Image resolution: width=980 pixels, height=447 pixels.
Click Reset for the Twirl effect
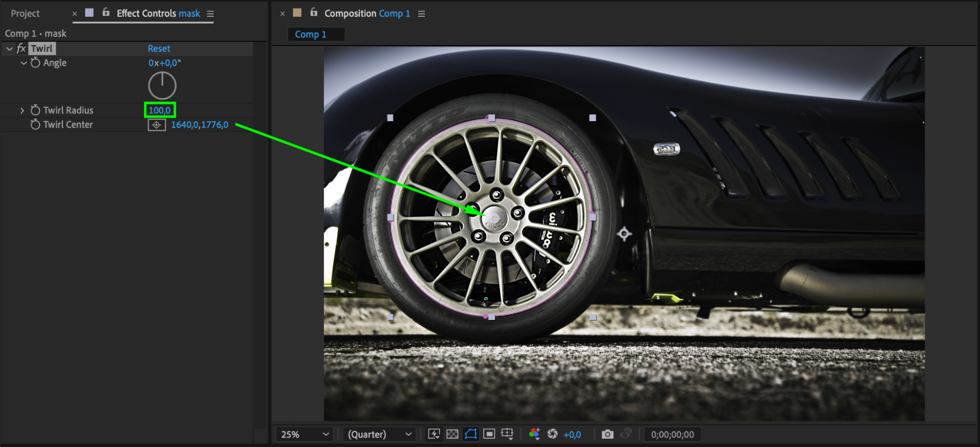(159, 49)
